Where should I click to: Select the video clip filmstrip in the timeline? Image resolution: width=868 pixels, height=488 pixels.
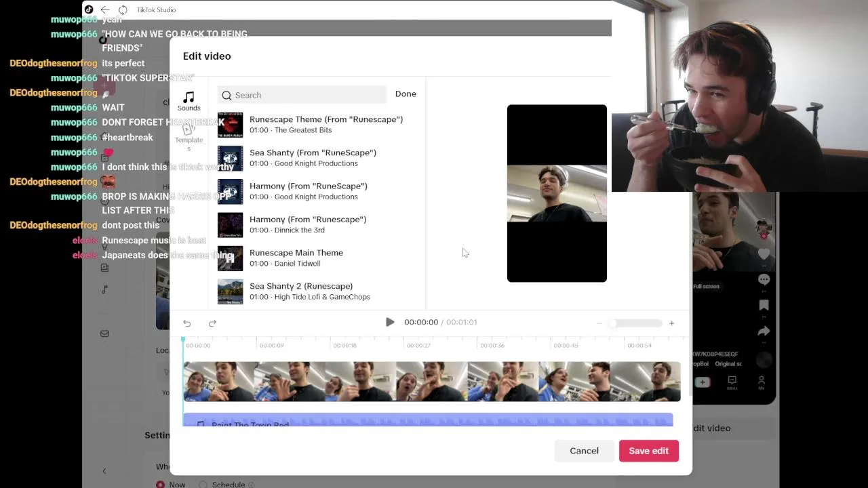(432, 382)
